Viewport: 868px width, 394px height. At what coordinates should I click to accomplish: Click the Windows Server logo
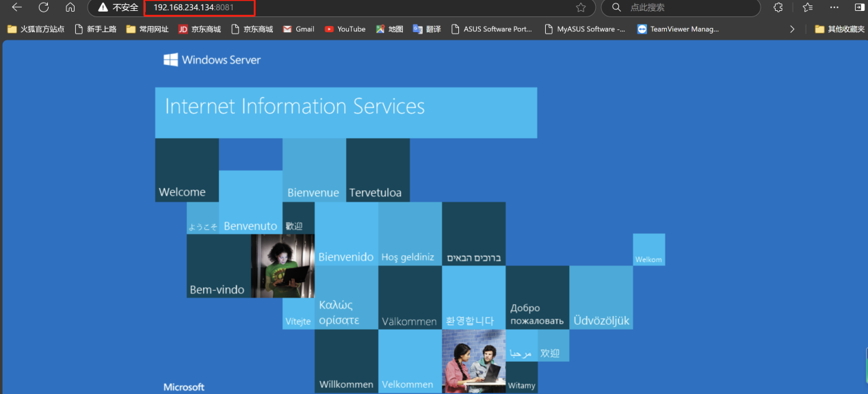(x=212, y=60)
